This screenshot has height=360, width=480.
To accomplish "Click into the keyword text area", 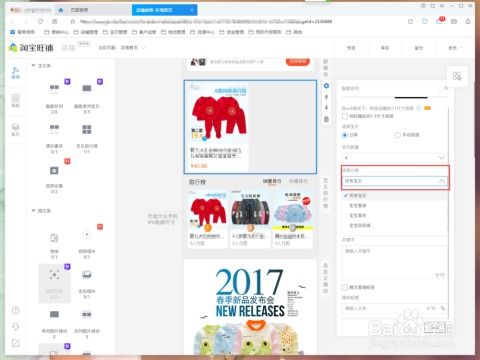I will point(395,262).
